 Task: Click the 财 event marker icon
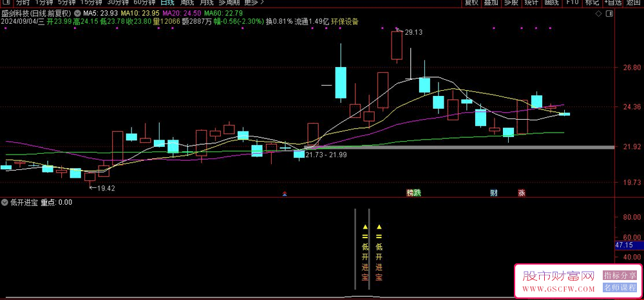click(x=493, y=192)
